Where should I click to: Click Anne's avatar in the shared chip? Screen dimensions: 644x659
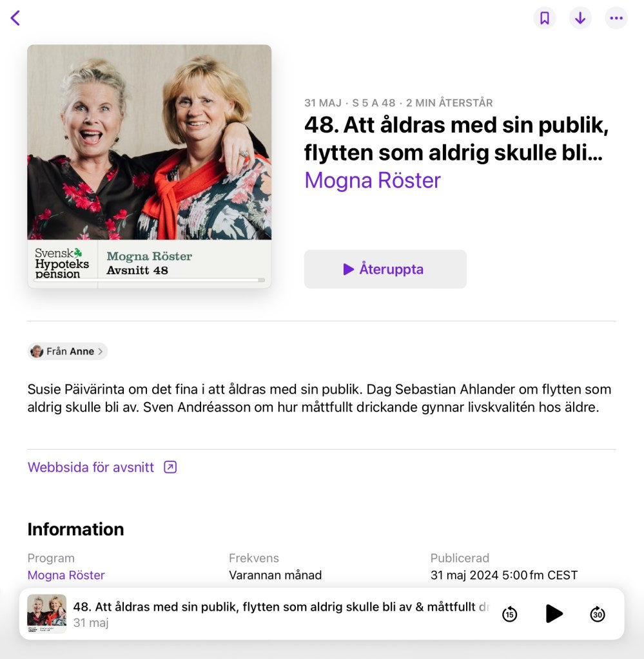[x=37, y=351]
